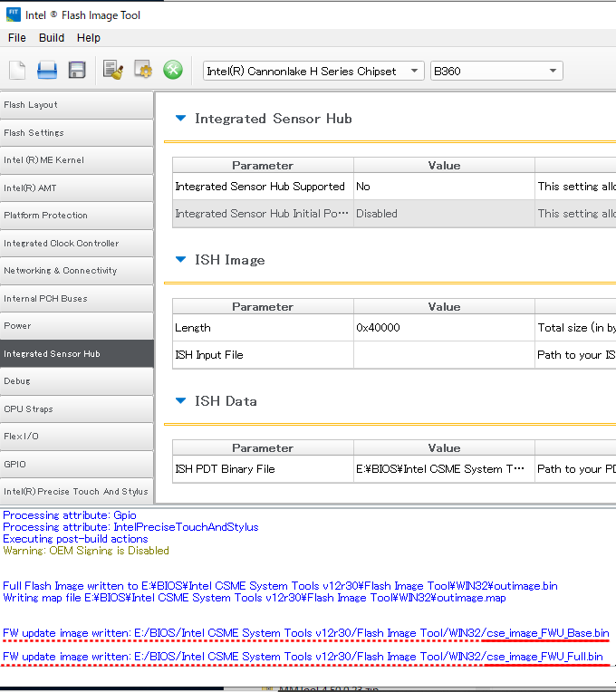Click the green Build image icon

click(x=173, y=71)
